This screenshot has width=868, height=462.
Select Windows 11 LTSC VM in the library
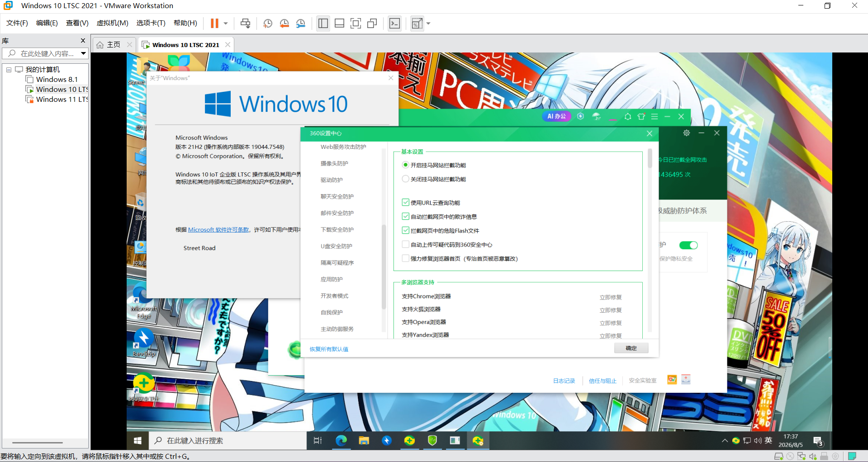pos(57,100)
